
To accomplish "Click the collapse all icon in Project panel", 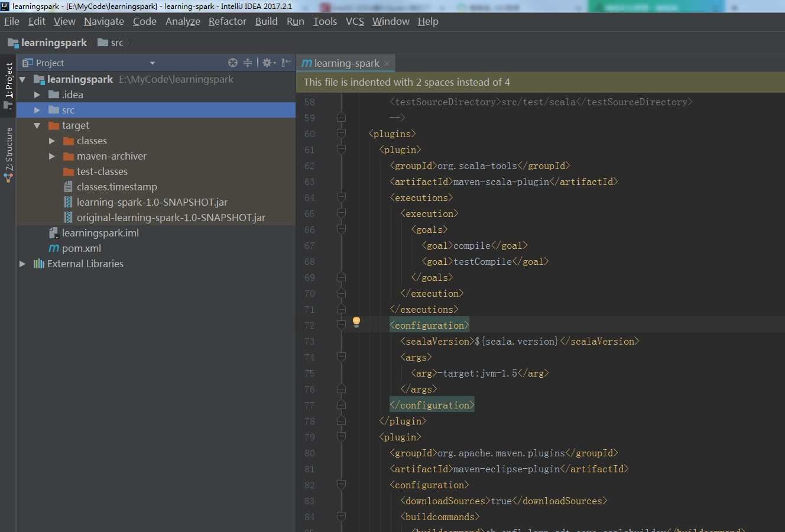I will (248, 63).
